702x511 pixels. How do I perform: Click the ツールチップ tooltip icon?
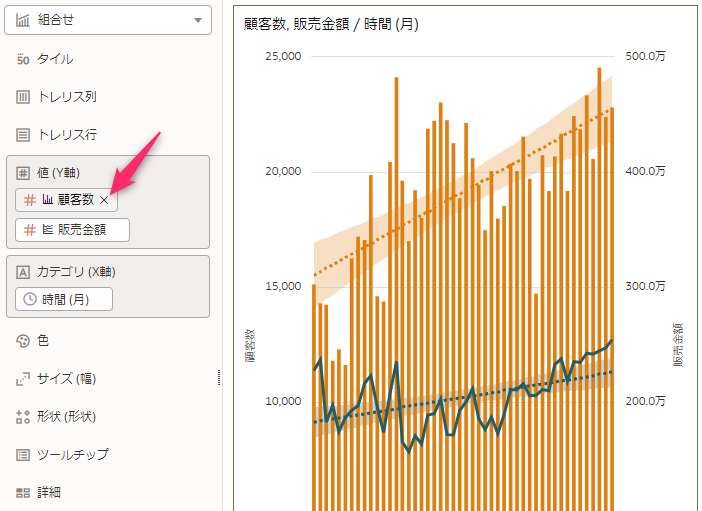(x=23, y=455)
